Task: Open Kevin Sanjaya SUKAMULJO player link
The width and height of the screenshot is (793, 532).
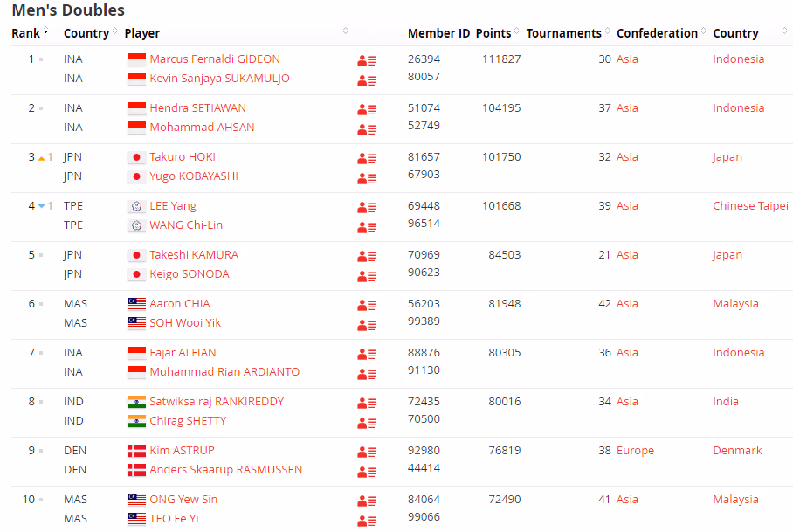Action: coord(219,79)
